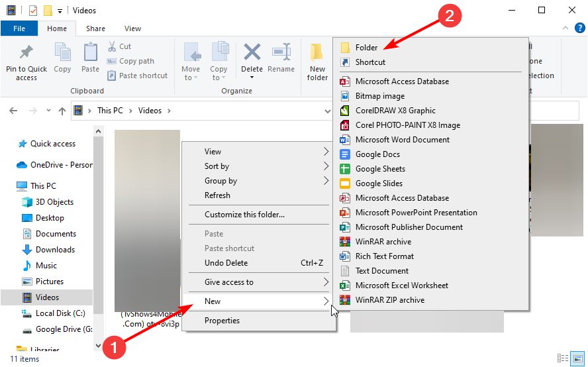Click the Pin to Quick access icon
Viewport: 588px width, 367px height.
pyautogui.click(x=26, y=52)
